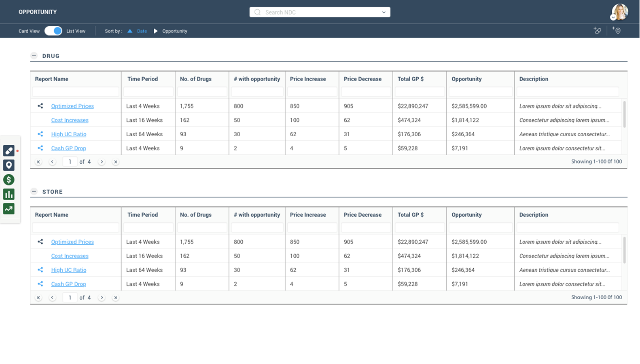Open the bar chart sidebar icon
The width and height of the screenshot is (640, 364).
(9, 194)
